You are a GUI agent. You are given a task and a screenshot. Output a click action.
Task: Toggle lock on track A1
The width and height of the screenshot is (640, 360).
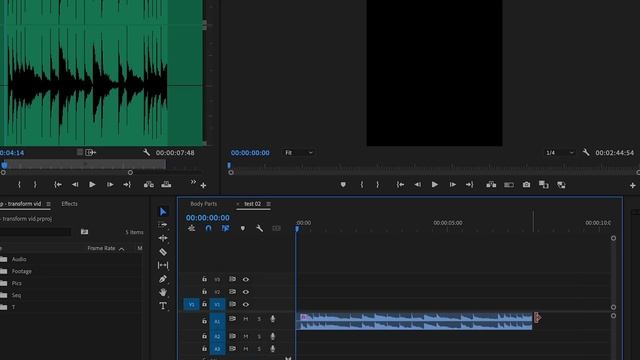pyautogui.click(x=204, y=321)
